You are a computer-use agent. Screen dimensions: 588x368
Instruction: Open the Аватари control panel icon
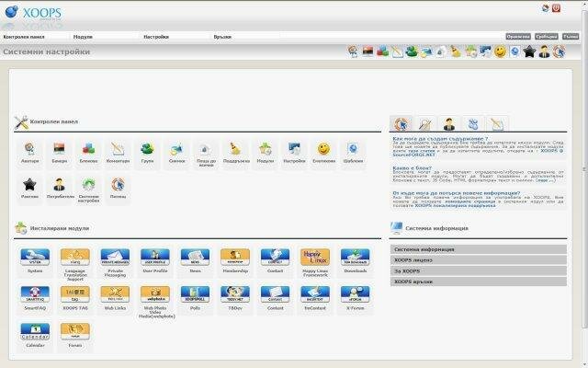[29, 150]
